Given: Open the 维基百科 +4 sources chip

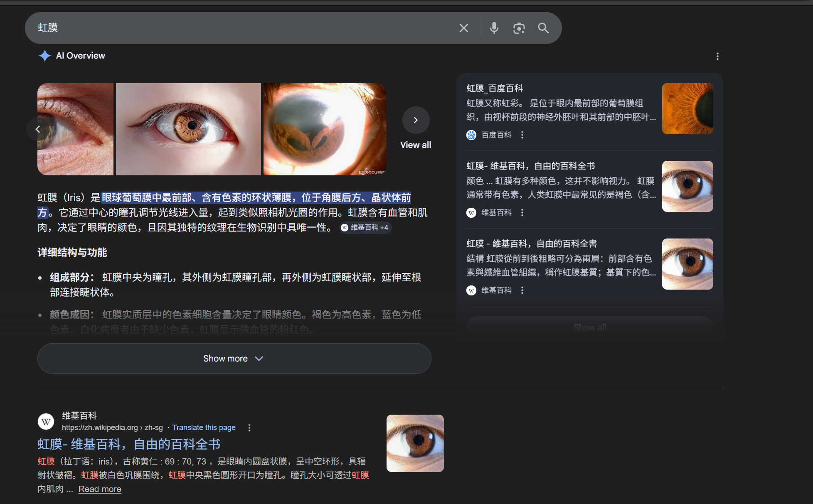Looking at the screenshot, I should [x=365, y=228].
